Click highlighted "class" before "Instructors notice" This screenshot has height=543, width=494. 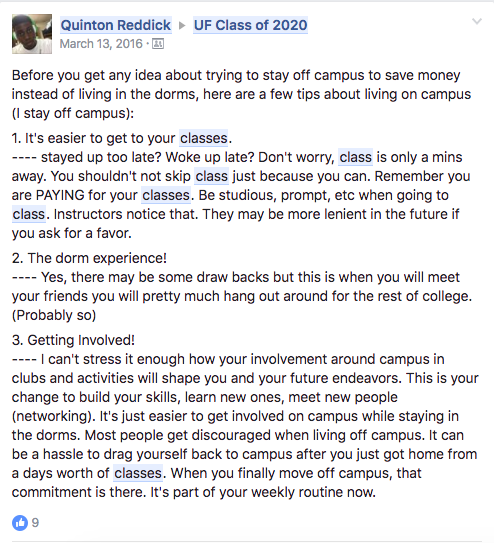(29, 214)
